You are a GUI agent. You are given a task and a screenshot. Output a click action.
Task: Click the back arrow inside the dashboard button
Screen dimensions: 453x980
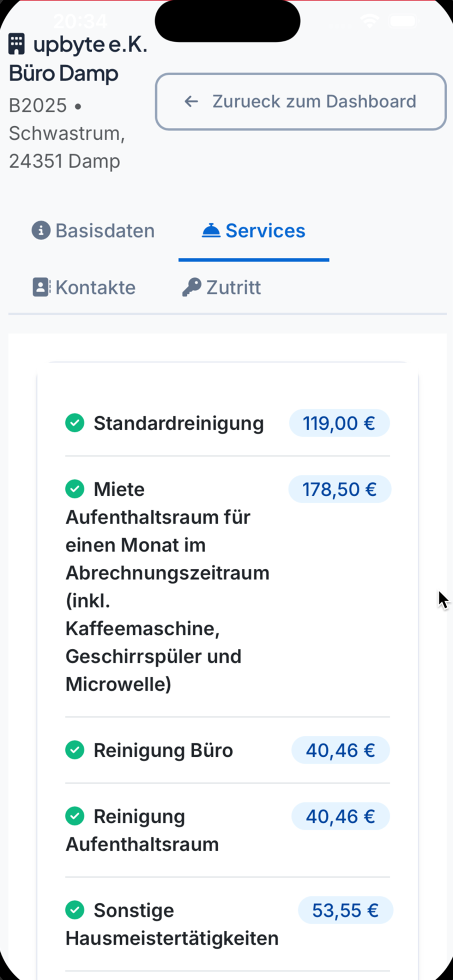[x=192, y=101]
